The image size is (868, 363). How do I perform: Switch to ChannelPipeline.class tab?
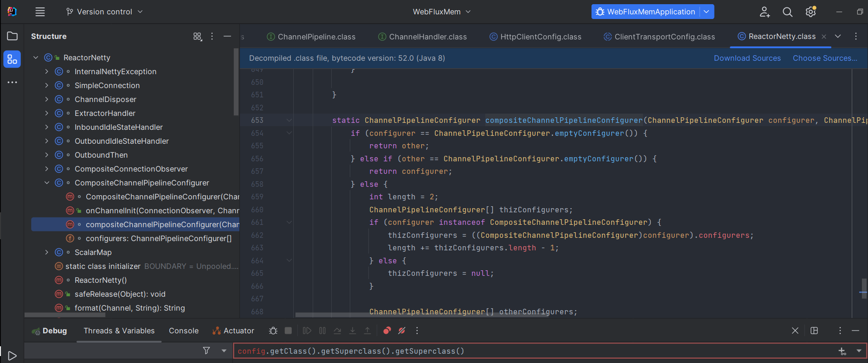[x=311, y=37]
